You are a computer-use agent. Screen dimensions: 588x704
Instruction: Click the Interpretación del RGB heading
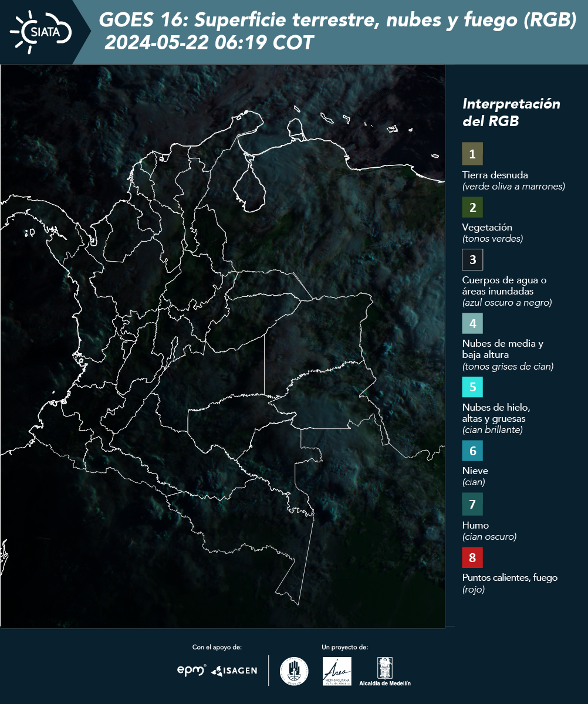pos(511,113)
